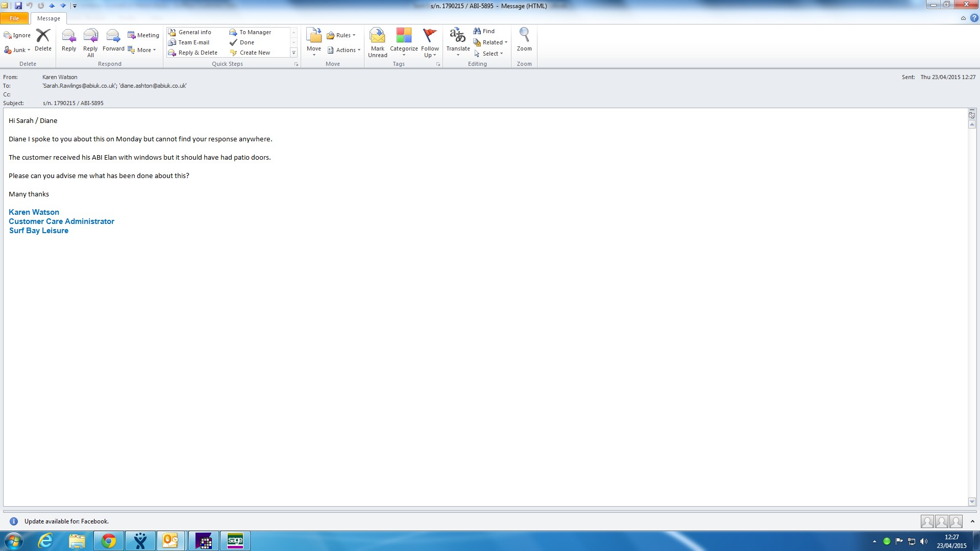This screenshot has width=980, height=551.
Task: Click the Ignore conversation button
Action: (x=17, y=35)
